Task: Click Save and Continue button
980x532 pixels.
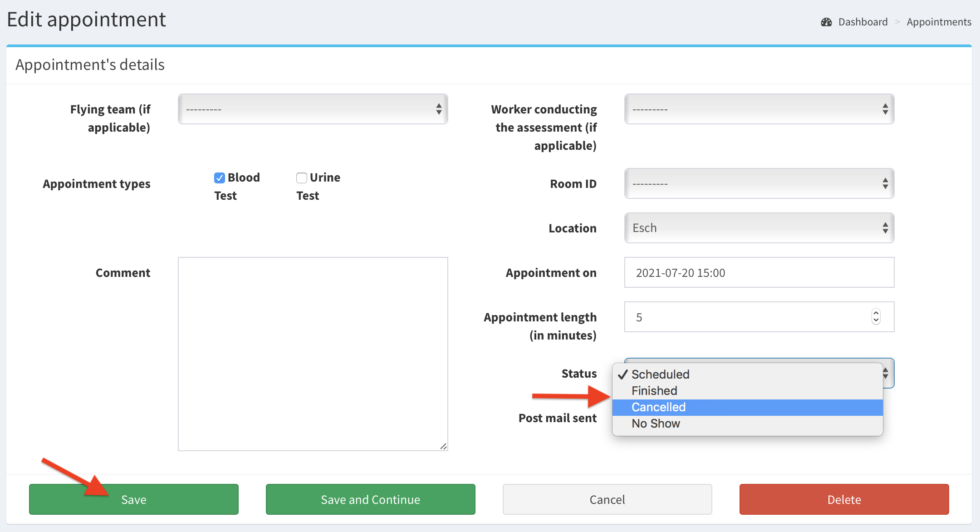Action: pos(370,499)
